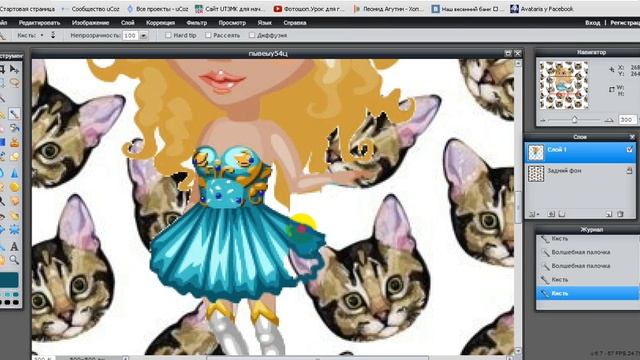Open Леонид Агутин bookmark
Screen dimensions: 640x360
tap(389, 9)
